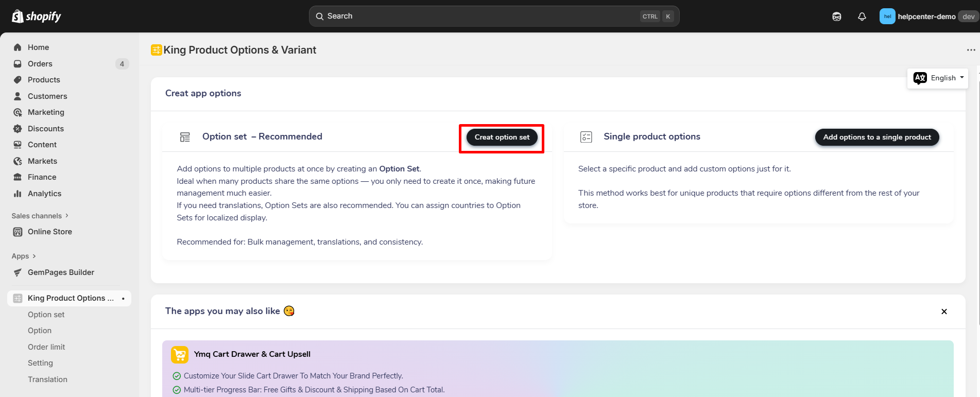Viewport: 980px width, 397px height.
Task: Open Order limit submenu item
Action: [46, 347]
